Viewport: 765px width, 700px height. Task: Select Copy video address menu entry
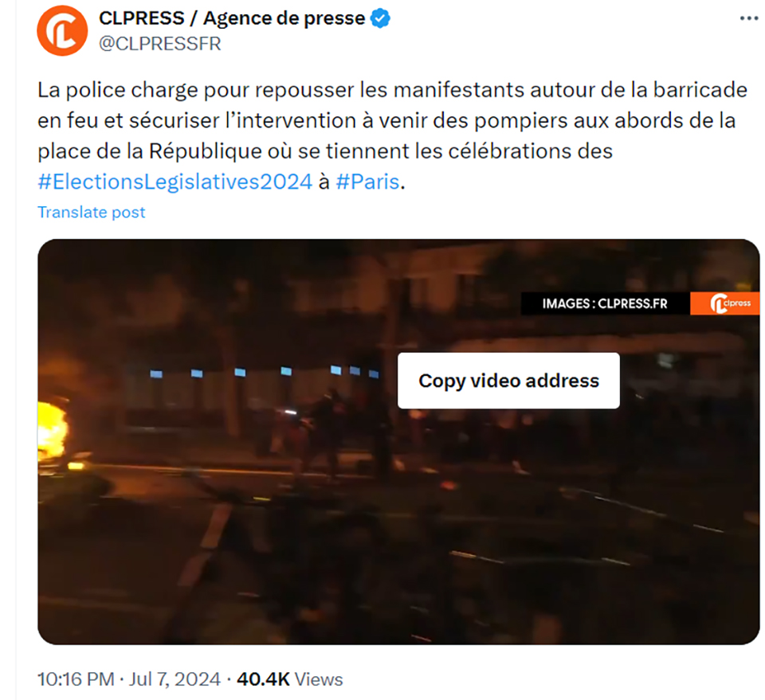pos(508,381)
